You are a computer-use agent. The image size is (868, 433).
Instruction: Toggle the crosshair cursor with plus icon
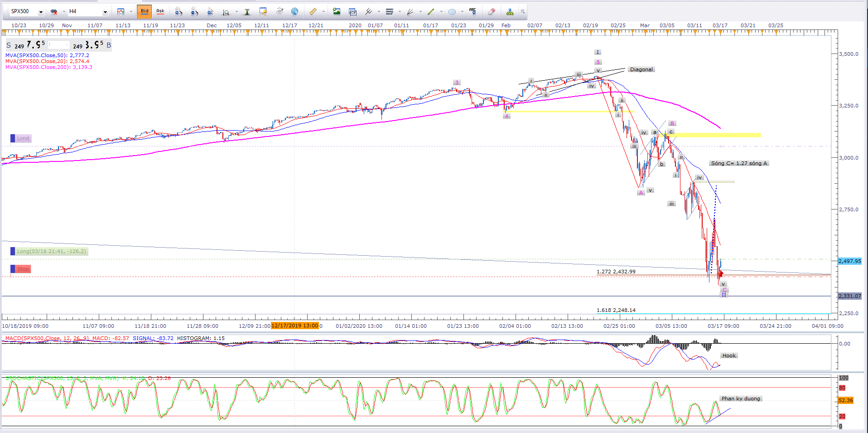point(210,12)
